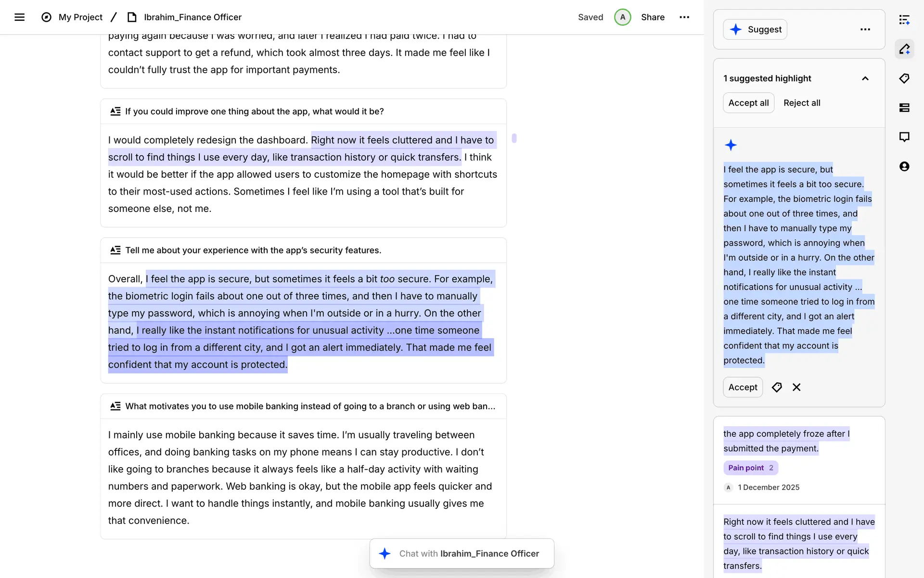Click the Suggest button
Image resolution: width=924 pixels, height=578 pixels.
tap(755, 29)
